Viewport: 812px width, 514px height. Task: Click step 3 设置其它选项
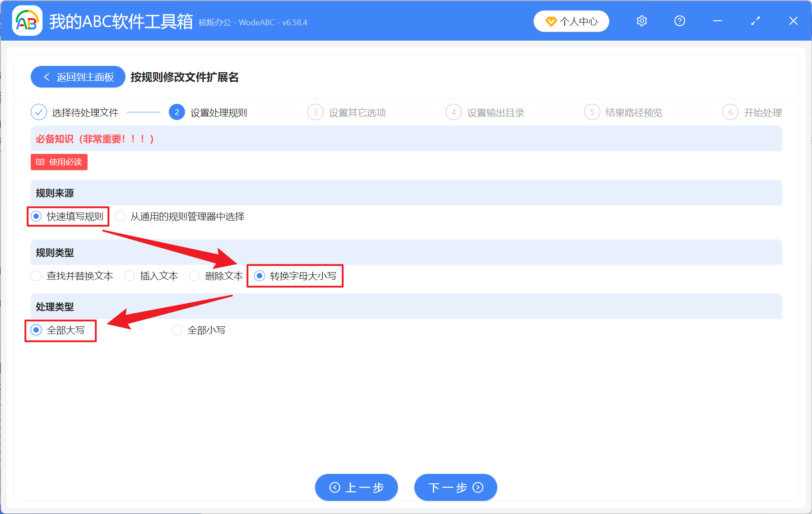[x=347, y=112]
